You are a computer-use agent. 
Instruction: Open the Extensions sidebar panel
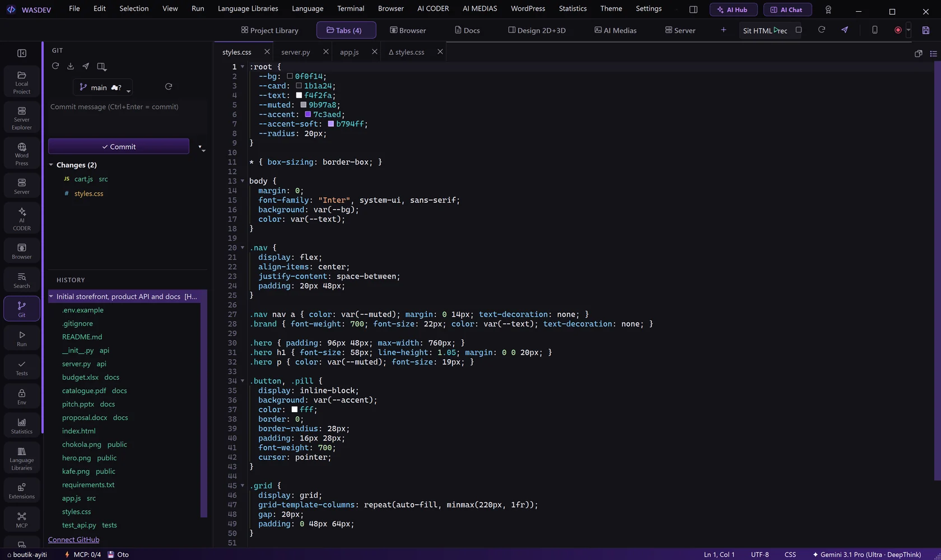click(22, 491)
